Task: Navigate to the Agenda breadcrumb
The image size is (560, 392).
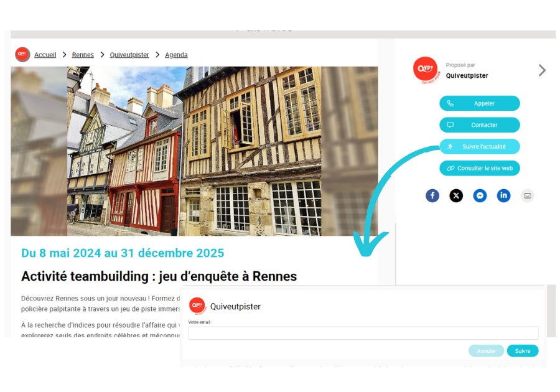Action: click(176, 55)
